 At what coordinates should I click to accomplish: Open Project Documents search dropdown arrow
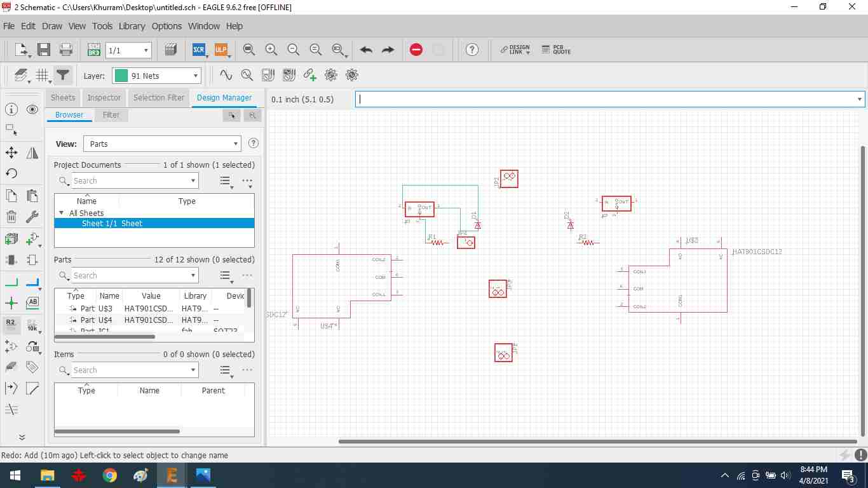tap(193, 180)
